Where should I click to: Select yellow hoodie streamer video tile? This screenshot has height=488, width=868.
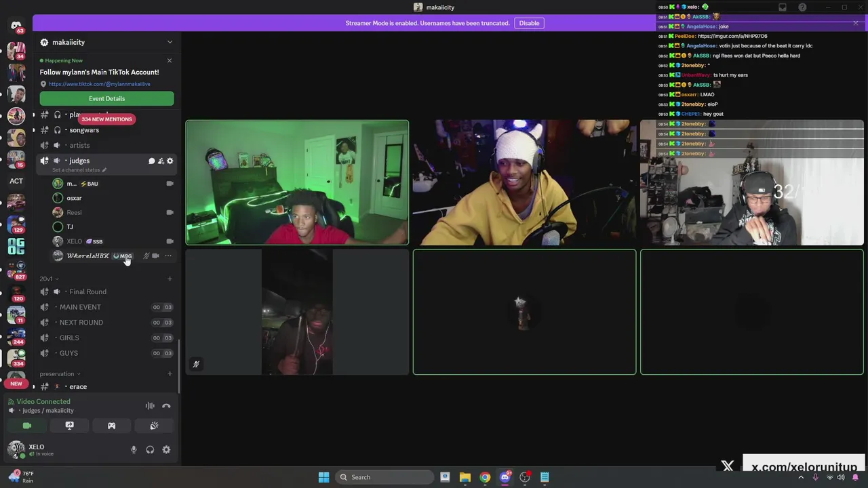pos(524,182)
